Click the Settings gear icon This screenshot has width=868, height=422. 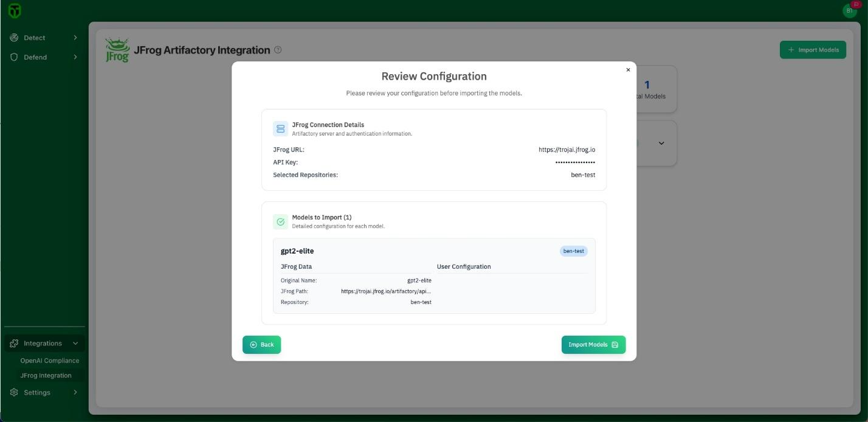click(14, 393)
